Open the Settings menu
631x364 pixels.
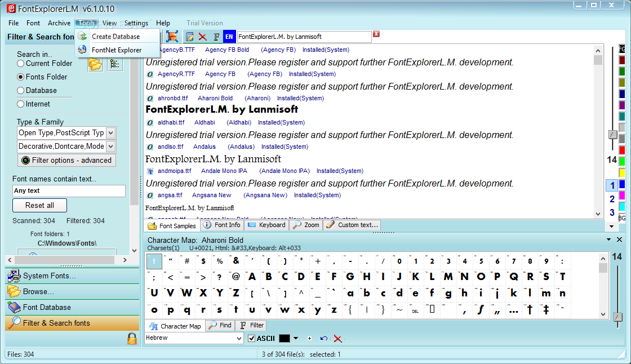click(136, 23)
